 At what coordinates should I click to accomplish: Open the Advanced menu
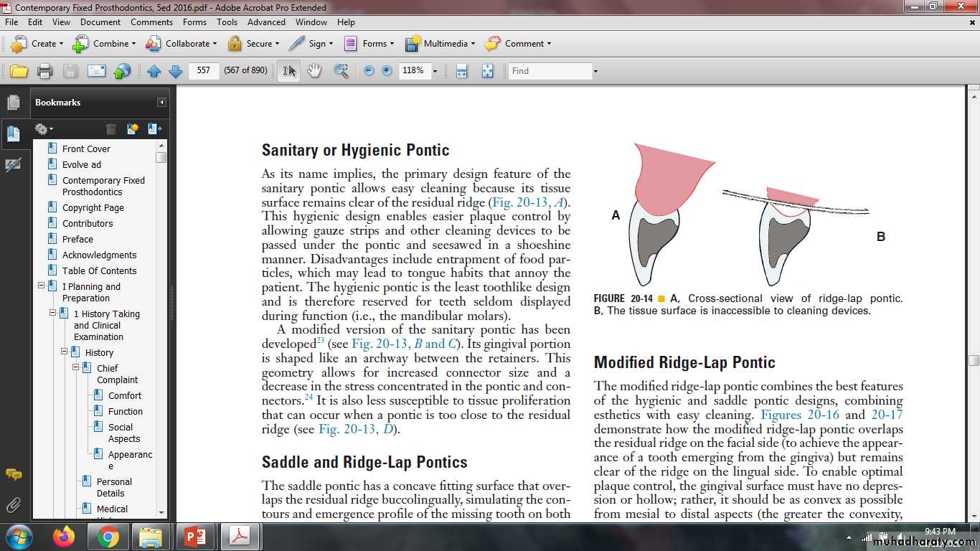266,22
